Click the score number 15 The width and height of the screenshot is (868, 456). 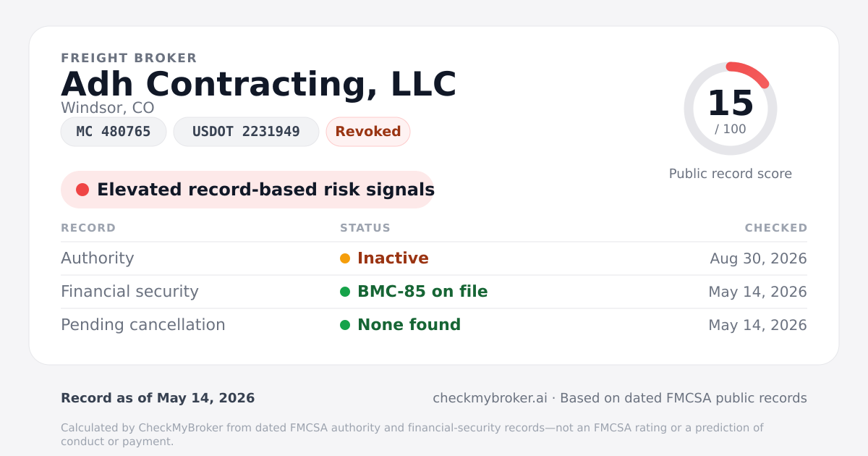[731, 104]
